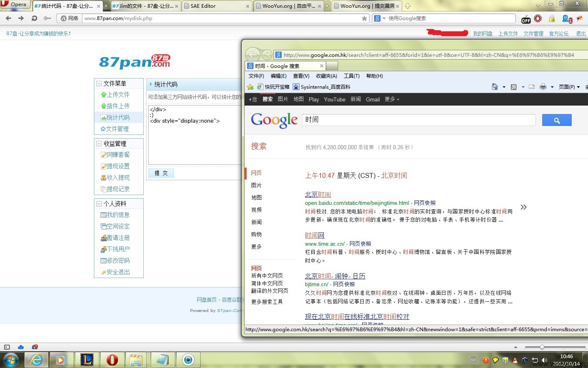This screenshot has height=368, width=588.
Task: Open 北京时间 search result link
Action: (x=318, y=195)
